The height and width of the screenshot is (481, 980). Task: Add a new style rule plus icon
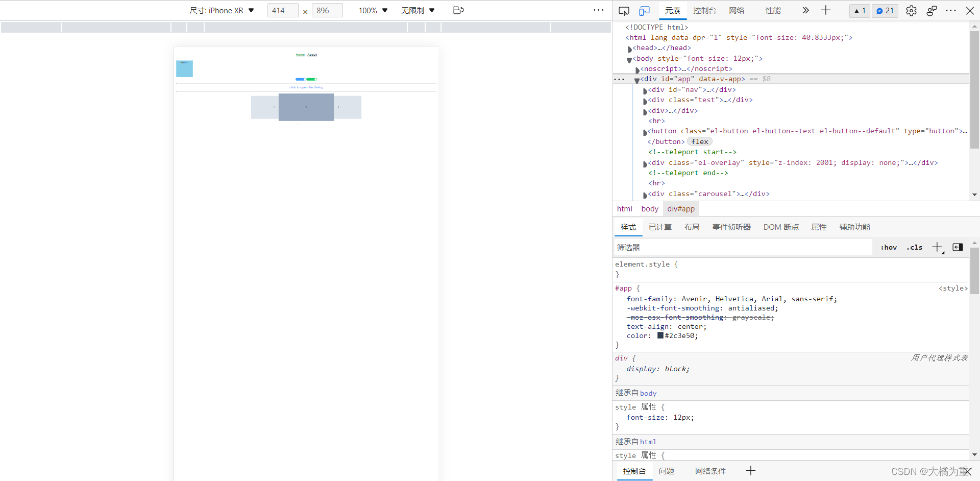[937, 247]
